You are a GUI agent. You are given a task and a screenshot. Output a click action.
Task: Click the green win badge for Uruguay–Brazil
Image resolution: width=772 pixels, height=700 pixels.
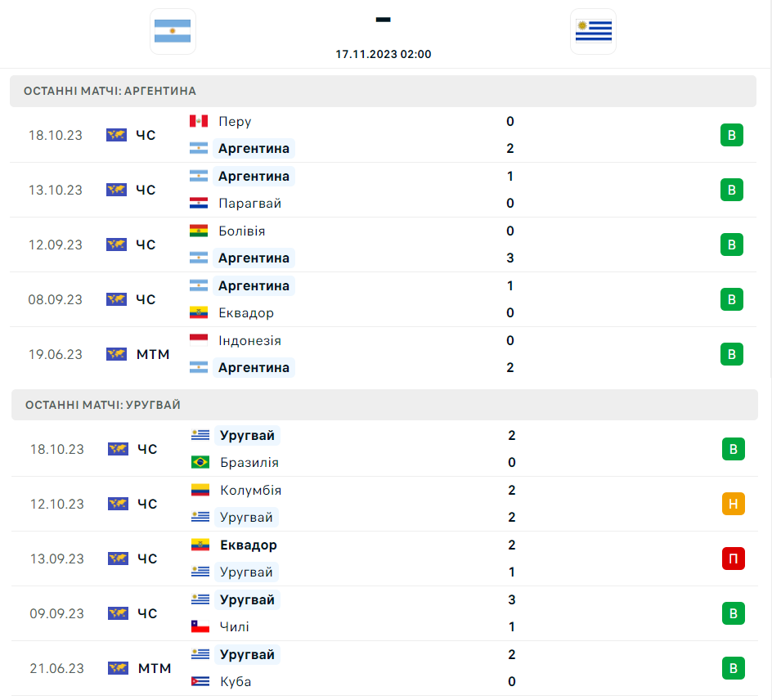point(733,449)
